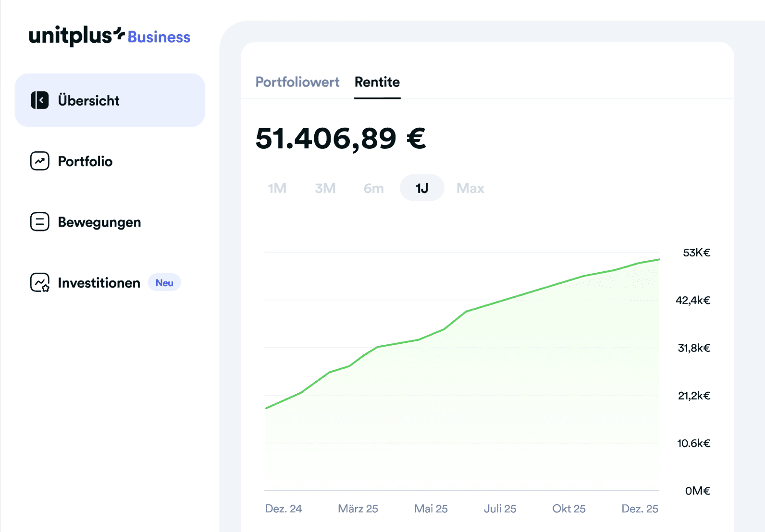The width and height of the screenshot is (765, 532).
Task: Click the 21,2k€ axis label
Action: point(694,396)
